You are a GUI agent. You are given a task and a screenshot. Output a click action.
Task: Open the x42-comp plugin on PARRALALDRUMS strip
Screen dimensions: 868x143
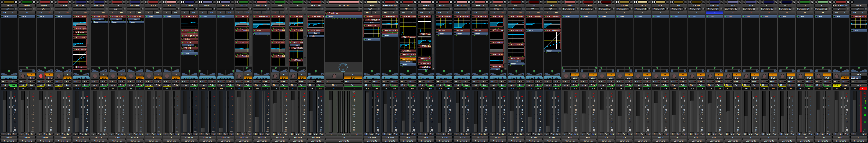coord(391,30)
